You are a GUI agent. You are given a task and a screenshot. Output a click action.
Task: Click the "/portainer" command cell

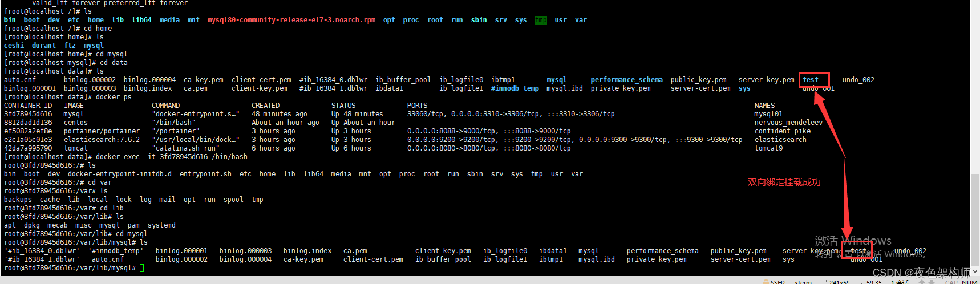tap(176, 131)
